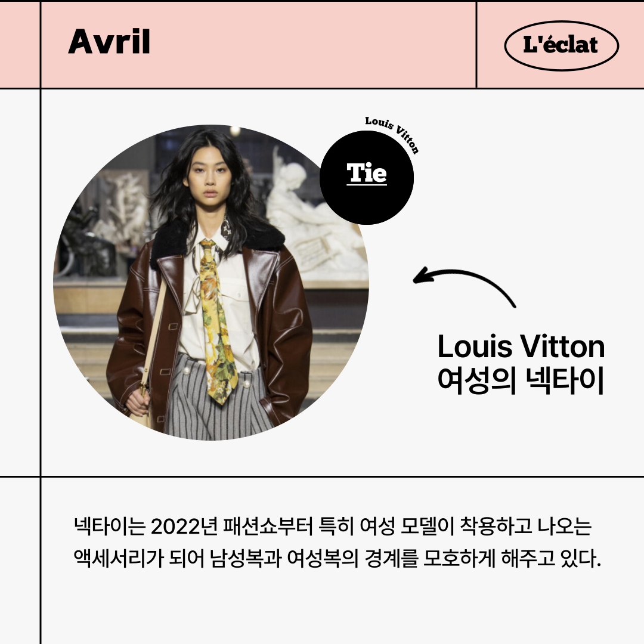644x644 pixels.
Task: Click the underlined Tie label
Action: pyautogui.click(x=366, y=173)
